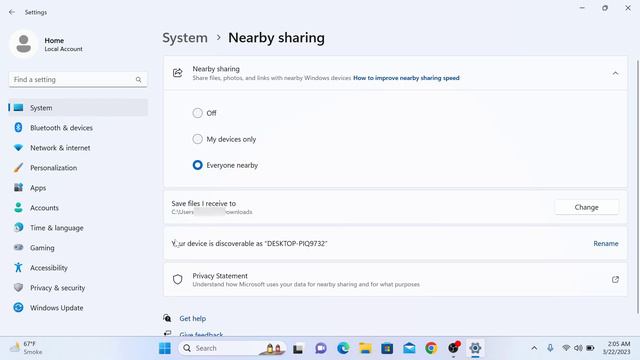Click the DESKTOP-PIQ9732 device name text
This screenshot has height=360, width=640.
pyautogui.click(x=296, y=244)
